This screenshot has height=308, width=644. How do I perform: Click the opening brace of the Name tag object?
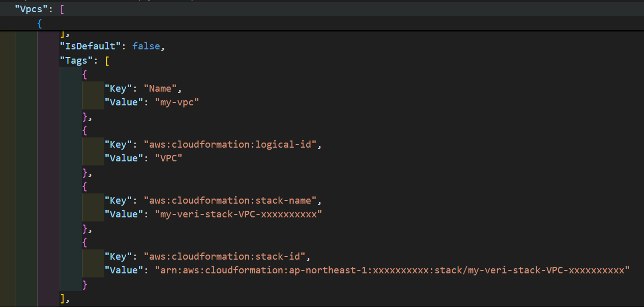pos(84,75)
